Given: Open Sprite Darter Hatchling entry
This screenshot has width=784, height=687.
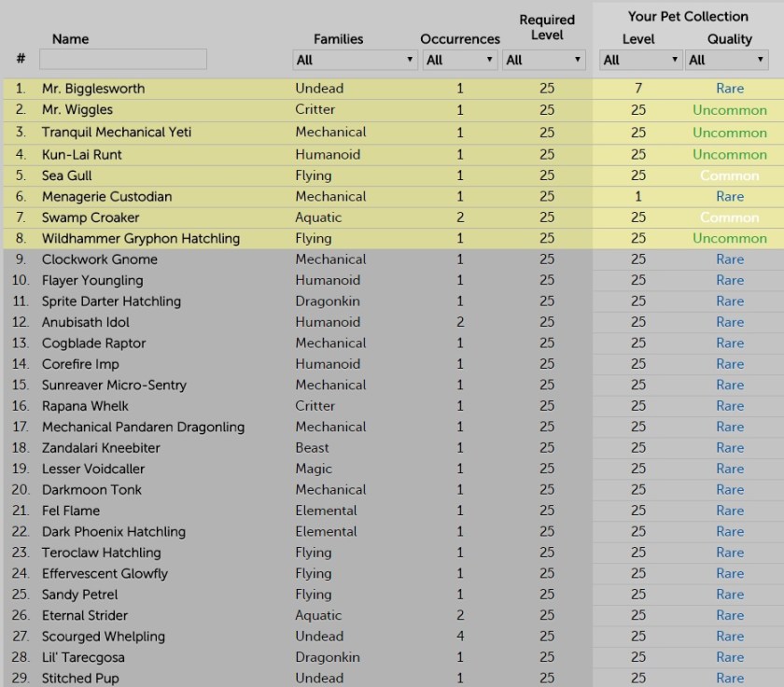Looking at the screenshot, I should [111, 301].
